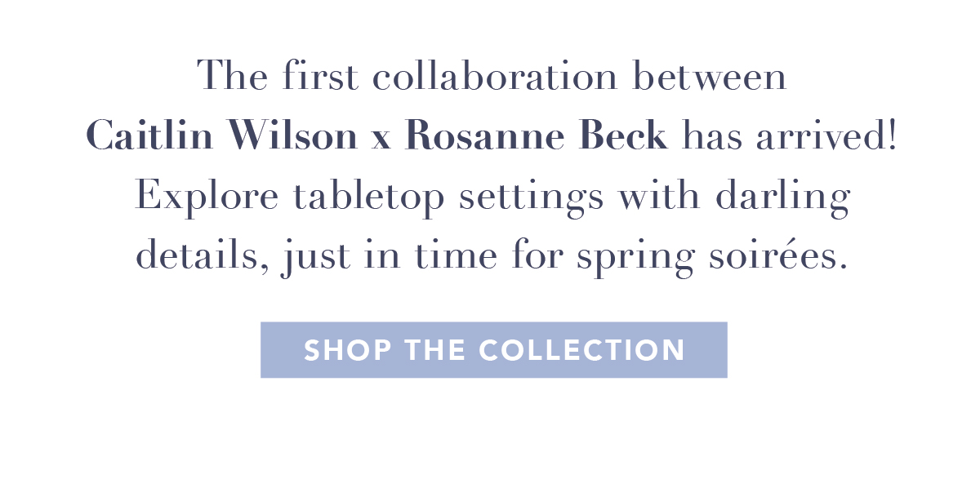This screenshot has width=980, height=488.
Task: Click the 'Explore tabletop settings' line
Action: coord(492,197)
